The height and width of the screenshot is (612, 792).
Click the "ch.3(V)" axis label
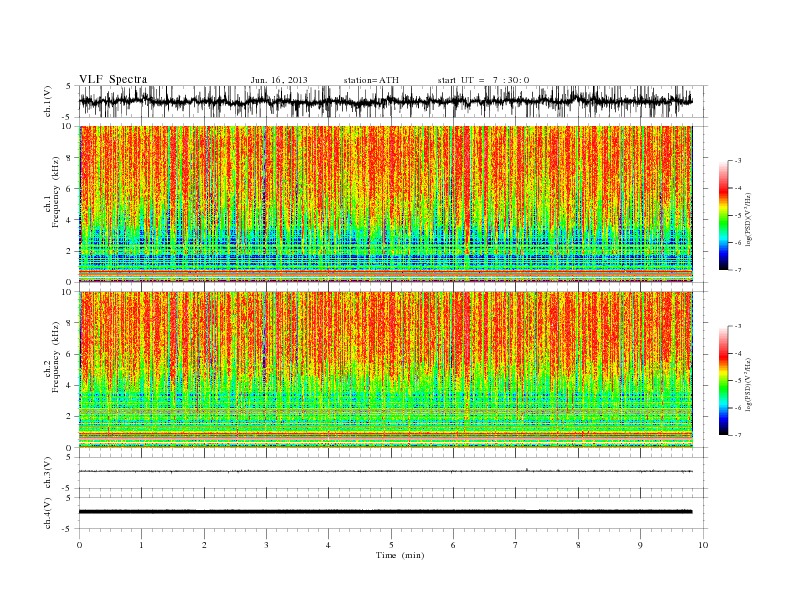[x=48, y=473]
